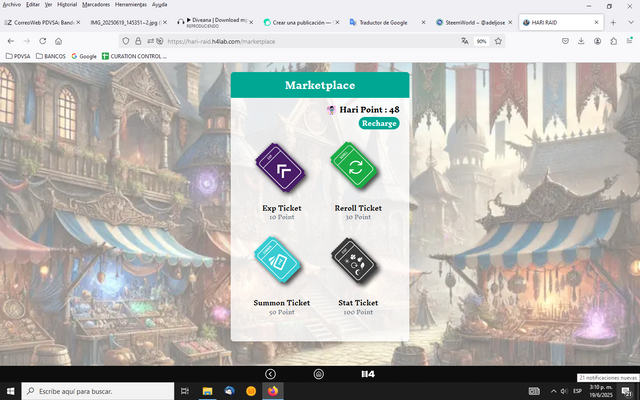Viewport: 640px width, 400px height.
Task: Click the ESP language indicator
Action: pos(577,391)
